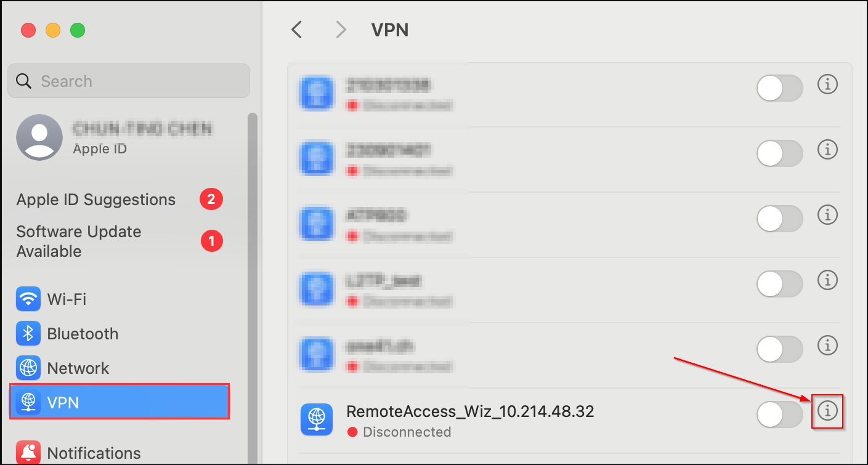Open Software Update Available

[x=79, y=241]
